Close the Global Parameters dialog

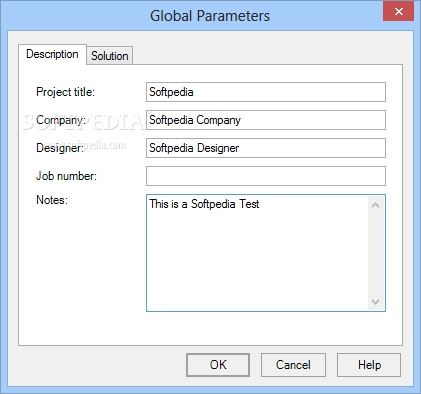(x=398, y=12)
